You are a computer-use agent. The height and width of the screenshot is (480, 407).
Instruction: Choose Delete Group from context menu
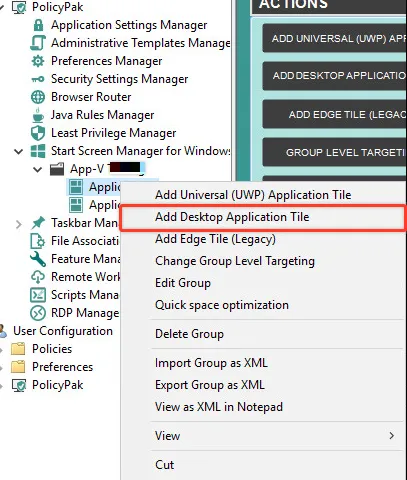189,334
